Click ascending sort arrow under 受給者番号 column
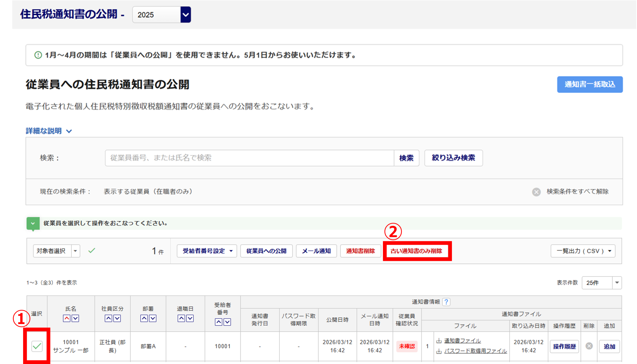The width and height of the screenshot is (637, 364). [218, 322]
